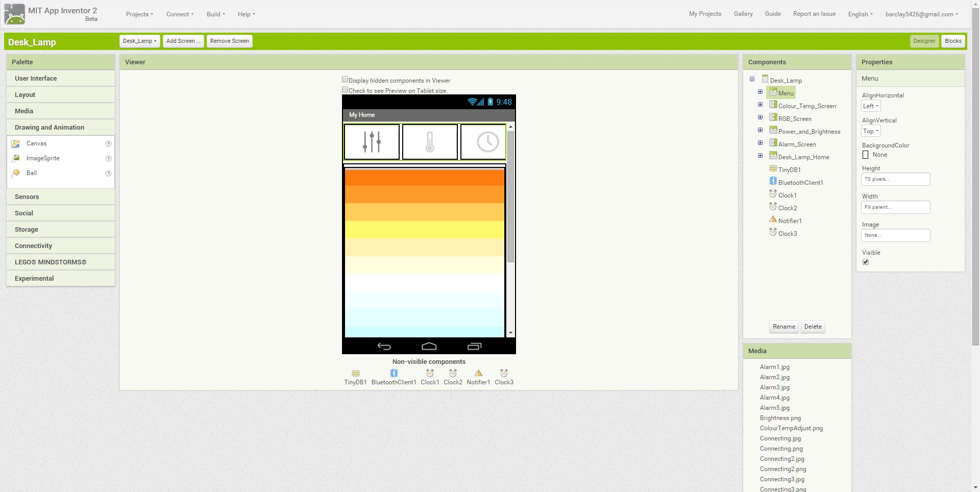
Task: Open the AlignHorizontal Left dropdown
Action: [x=871, y=106]
